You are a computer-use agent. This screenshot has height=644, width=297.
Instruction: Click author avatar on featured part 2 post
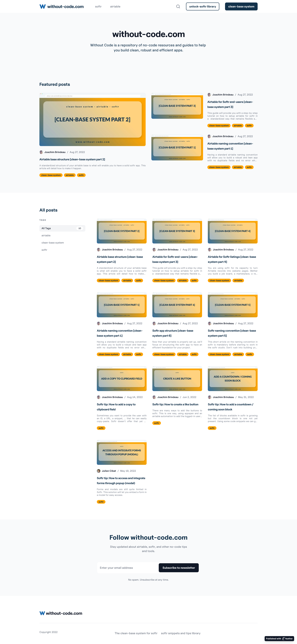tap(41, 152)
